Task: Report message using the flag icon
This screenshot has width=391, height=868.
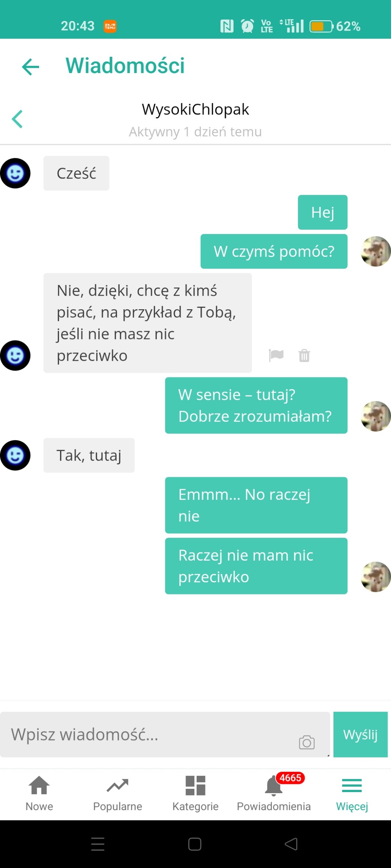Action: 276,355
